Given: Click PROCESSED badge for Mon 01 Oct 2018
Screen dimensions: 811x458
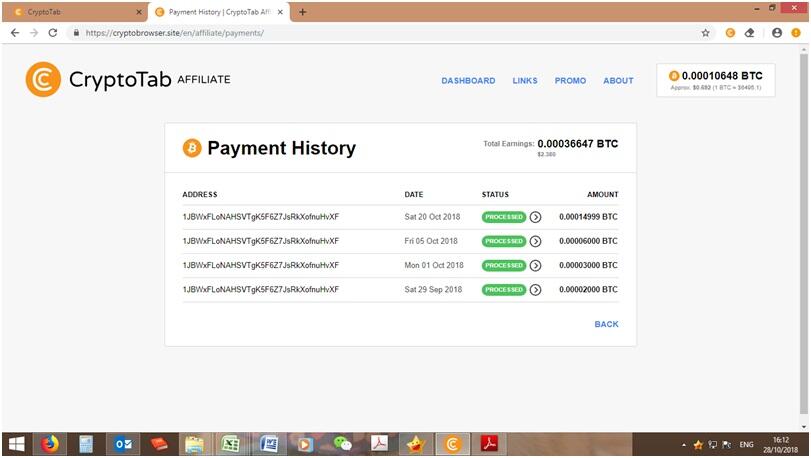Looking at the screenshot, I should pos(504,266).
